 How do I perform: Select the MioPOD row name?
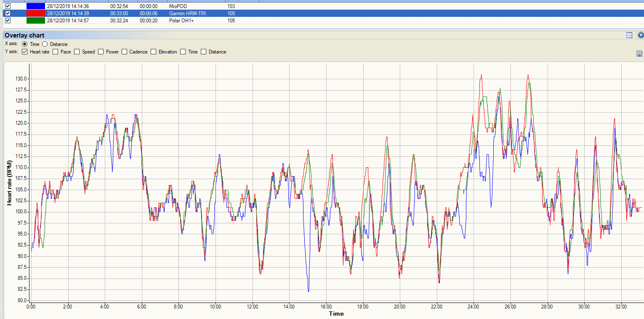177,6
